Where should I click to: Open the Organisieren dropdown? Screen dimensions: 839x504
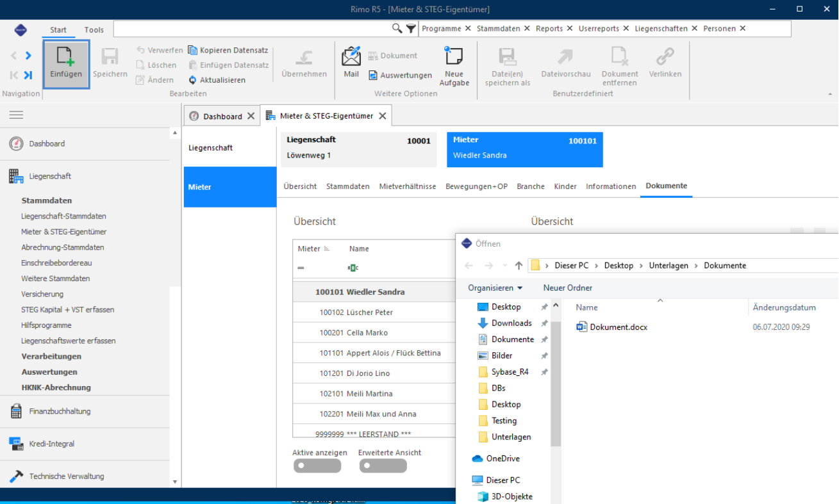(x=495, y=288)
